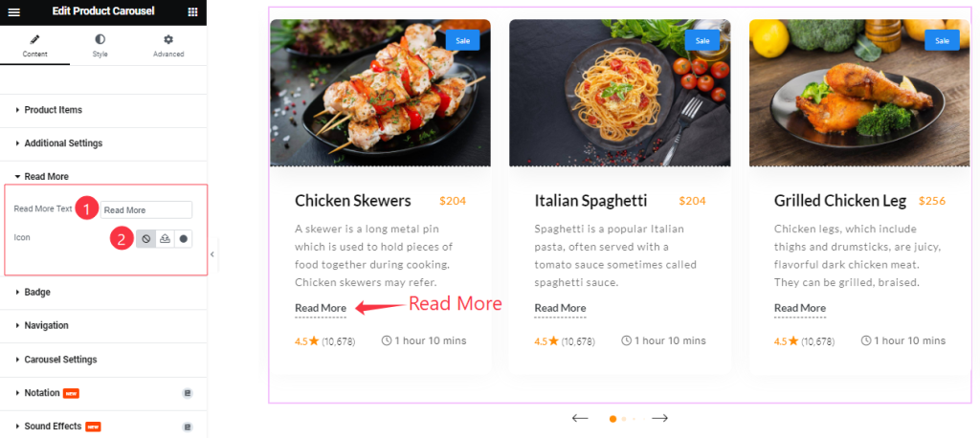This screenshot has height=438, width=980.
Task: Open the hamburger menu in the editor header
Action: point(13,11)
